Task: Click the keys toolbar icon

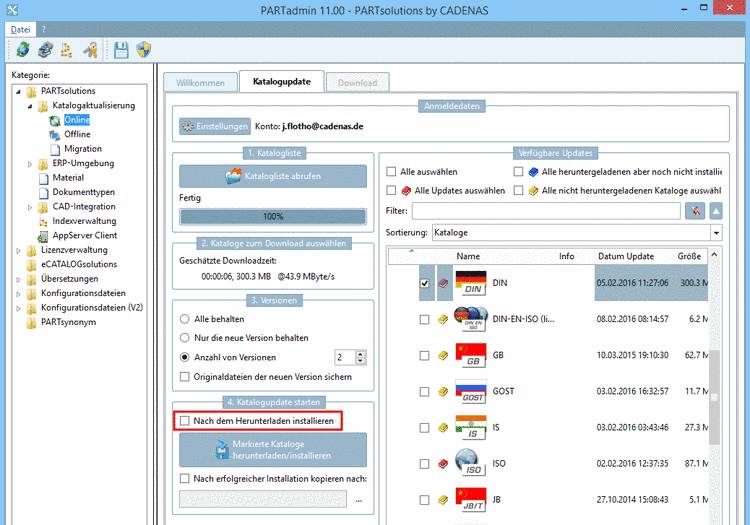Action: pyautogui.click(x=90, y=49)
